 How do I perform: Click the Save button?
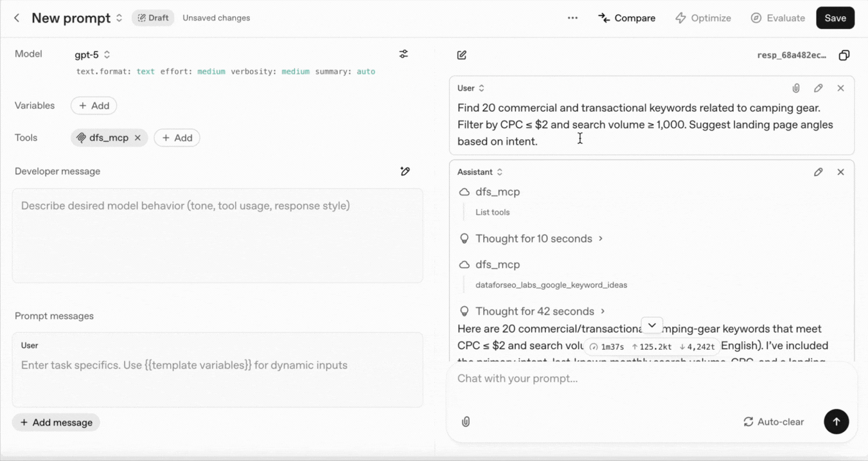835,18
